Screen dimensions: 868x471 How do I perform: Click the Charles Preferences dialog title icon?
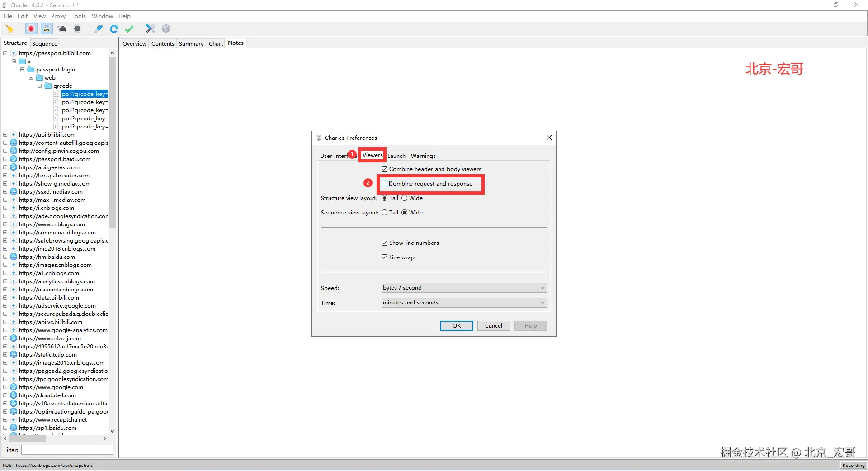click(x=319, y=138)
